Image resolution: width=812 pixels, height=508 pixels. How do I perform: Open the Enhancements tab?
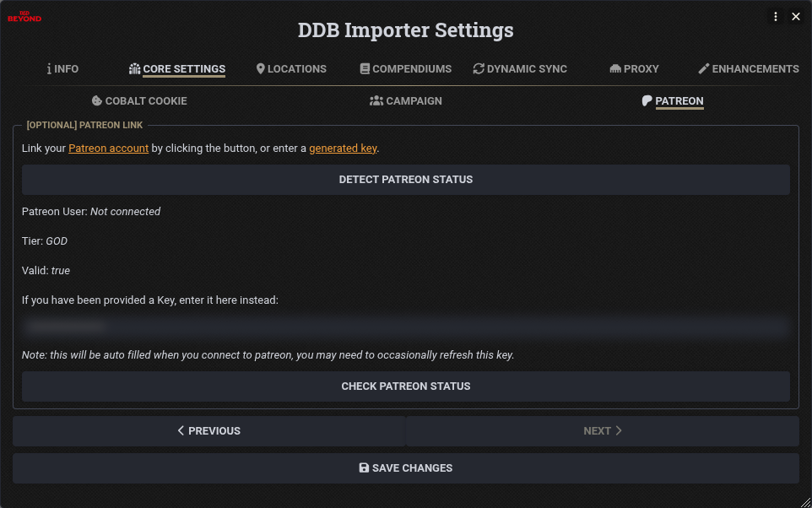pyautogui.click(x=749, y=69)
